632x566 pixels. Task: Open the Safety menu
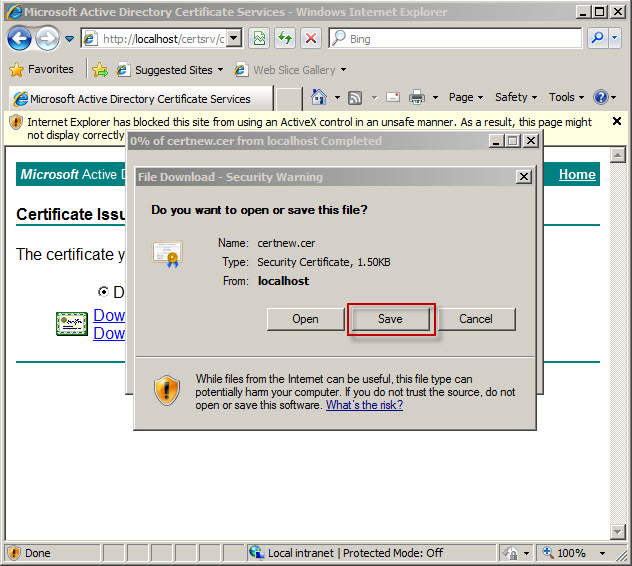516,97
